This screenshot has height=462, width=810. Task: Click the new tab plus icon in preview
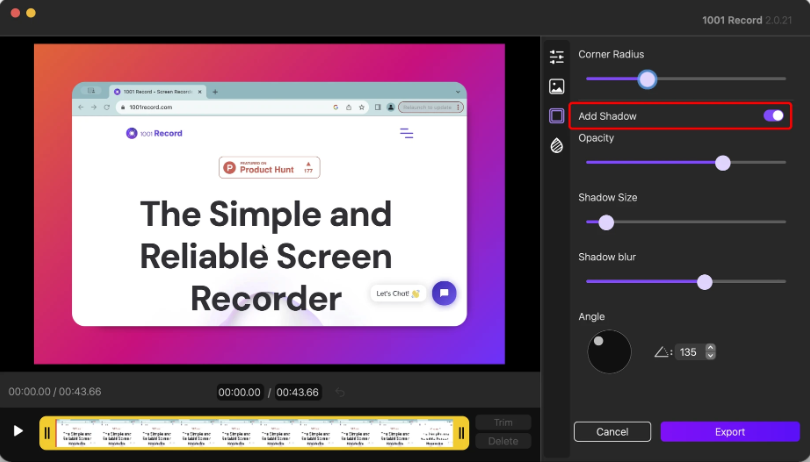215,92
